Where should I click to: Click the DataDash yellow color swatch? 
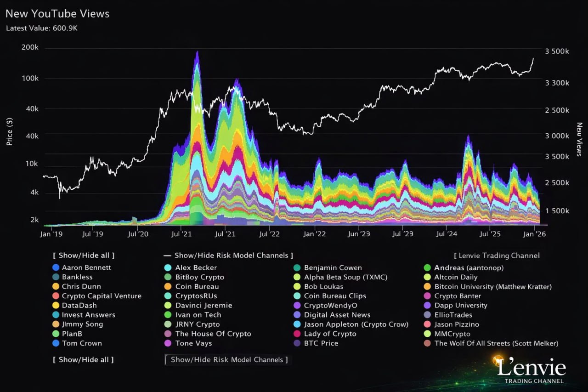coord(56,306)
